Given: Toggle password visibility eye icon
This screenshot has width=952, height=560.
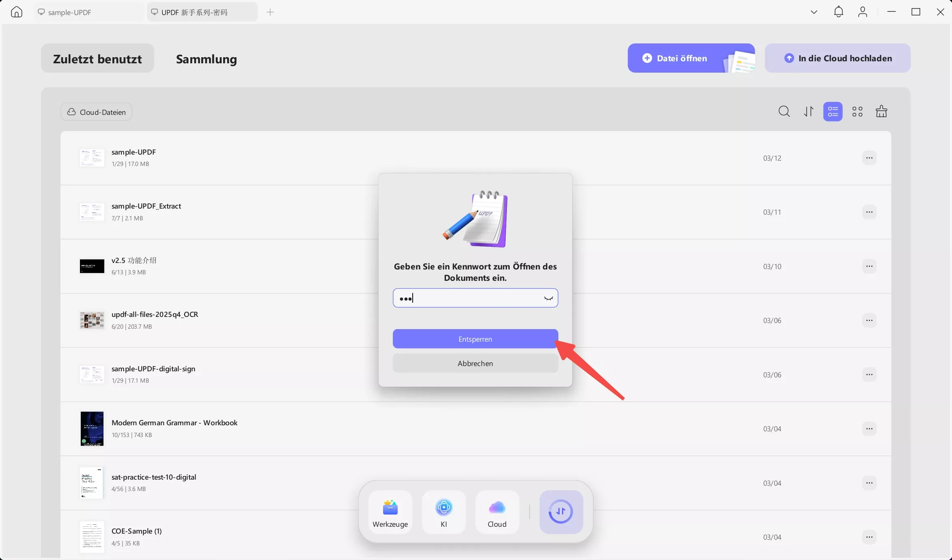Looking at the screenshot, I should coord(548,298).
